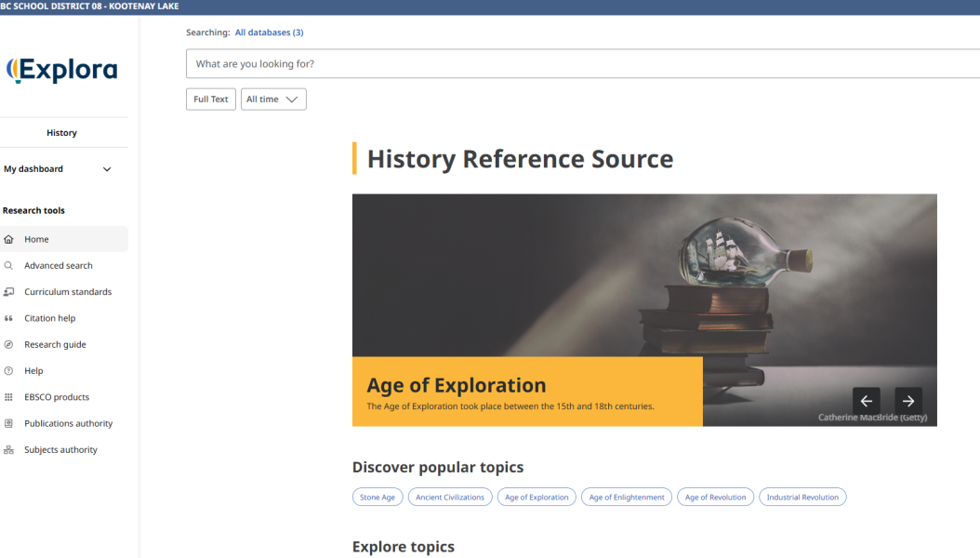Open the EBSCO products grid icon
The width and height of the screenshot is (980, 558).
(x=8, y=397)
